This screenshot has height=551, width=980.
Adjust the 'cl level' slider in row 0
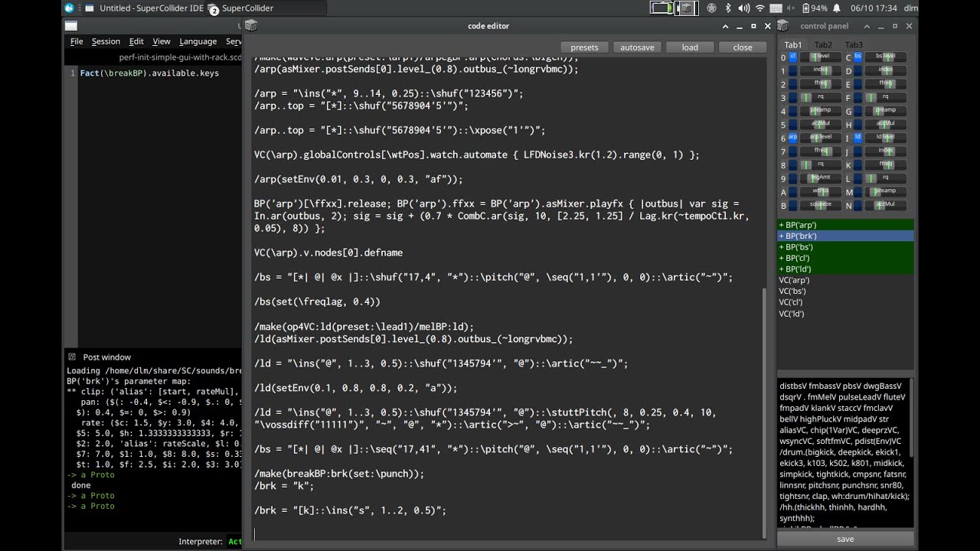tap(820, 57)
